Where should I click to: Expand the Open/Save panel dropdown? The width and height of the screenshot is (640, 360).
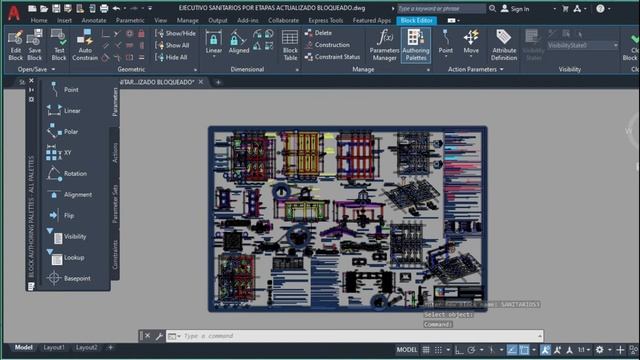53,69
